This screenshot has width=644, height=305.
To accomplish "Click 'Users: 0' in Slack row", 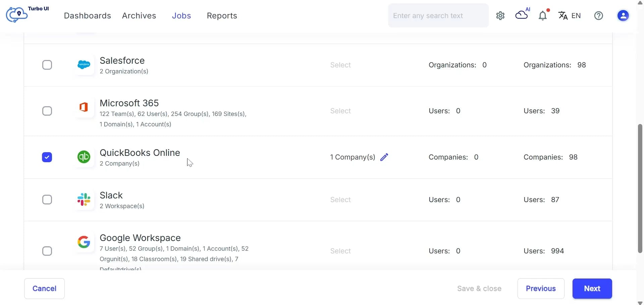I will click(x=444, y=200).
